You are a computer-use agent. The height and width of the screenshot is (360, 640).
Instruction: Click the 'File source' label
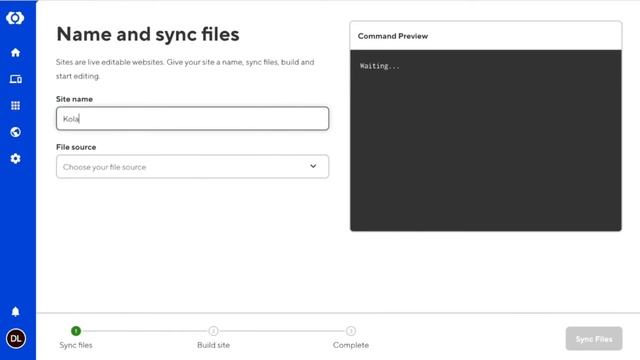[76, 147]
